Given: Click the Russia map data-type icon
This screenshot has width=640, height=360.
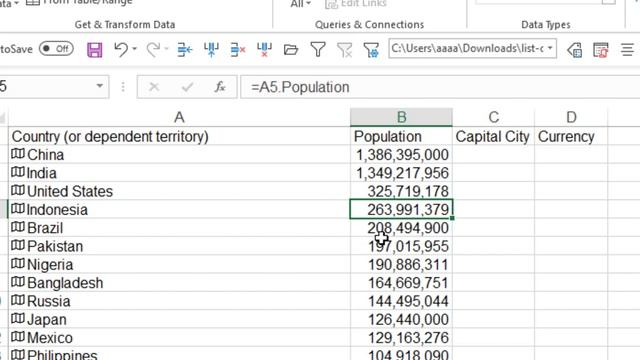Looking at the screenshot, I should tap(18, 300).
